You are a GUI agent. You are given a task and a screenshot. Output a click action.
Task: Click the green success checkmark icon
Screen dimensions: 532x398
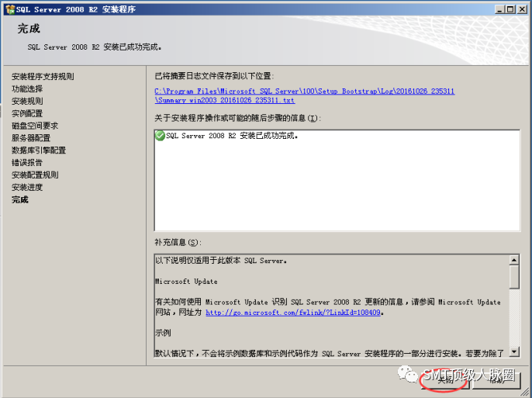160,136
